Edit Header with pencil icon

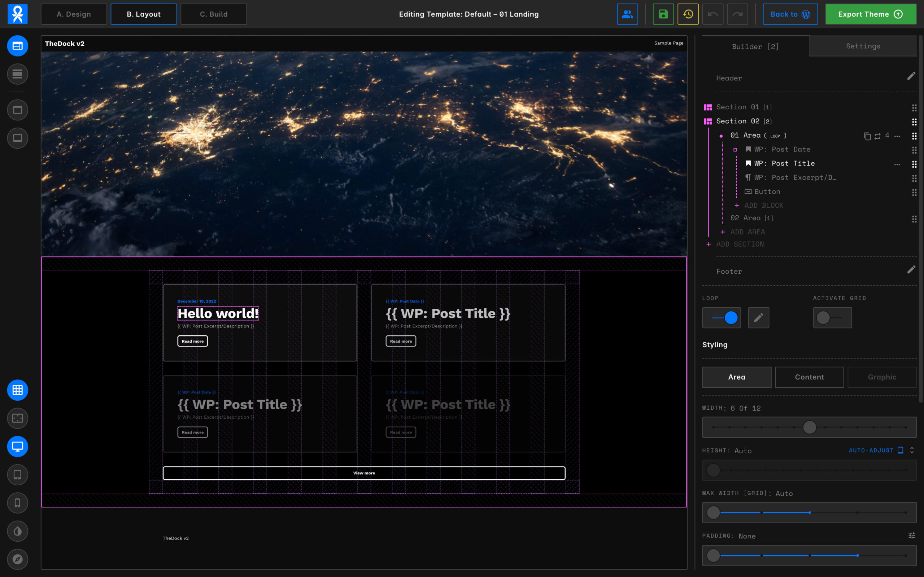pos(911,76)
